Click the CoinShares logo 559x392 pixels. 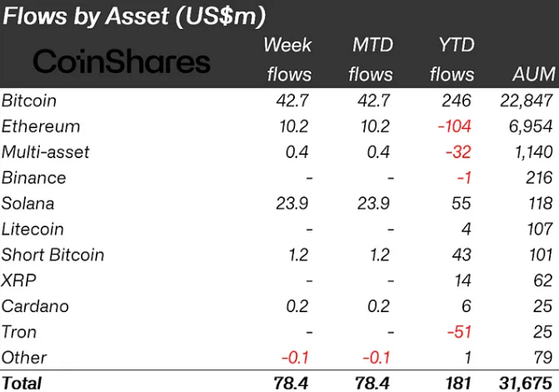(x=122, y=62)
